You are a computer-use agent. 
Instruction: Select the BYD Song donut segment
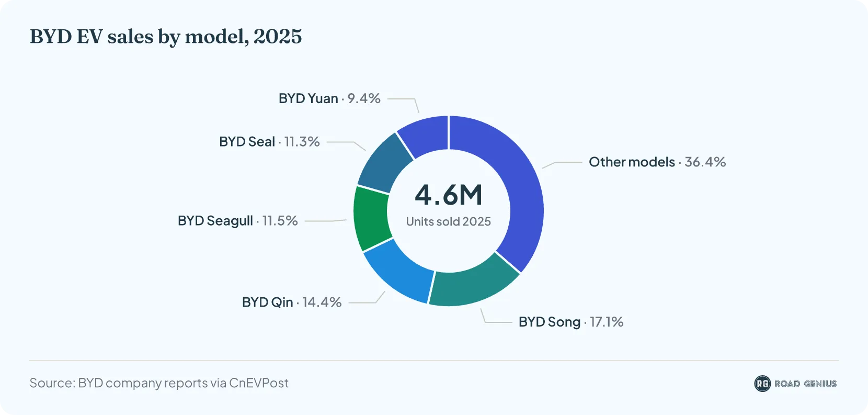click(473, 286)
